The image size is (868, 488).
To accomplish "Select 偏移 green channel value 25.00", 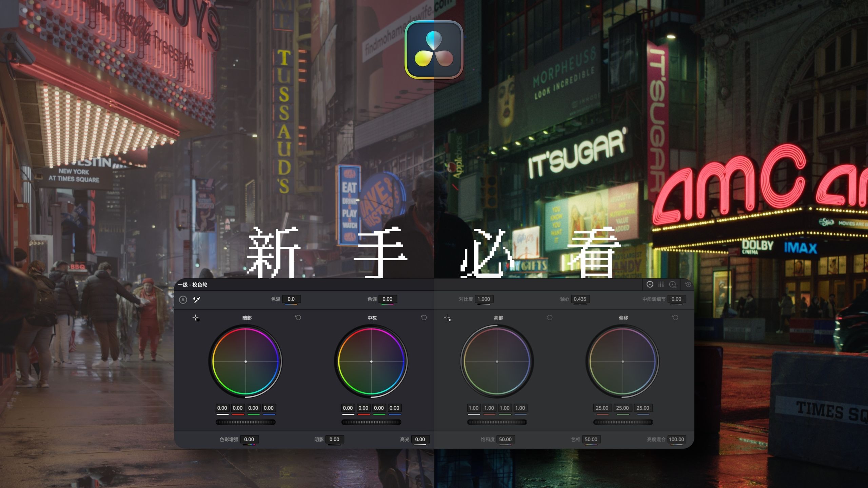I will coord(623,408).
